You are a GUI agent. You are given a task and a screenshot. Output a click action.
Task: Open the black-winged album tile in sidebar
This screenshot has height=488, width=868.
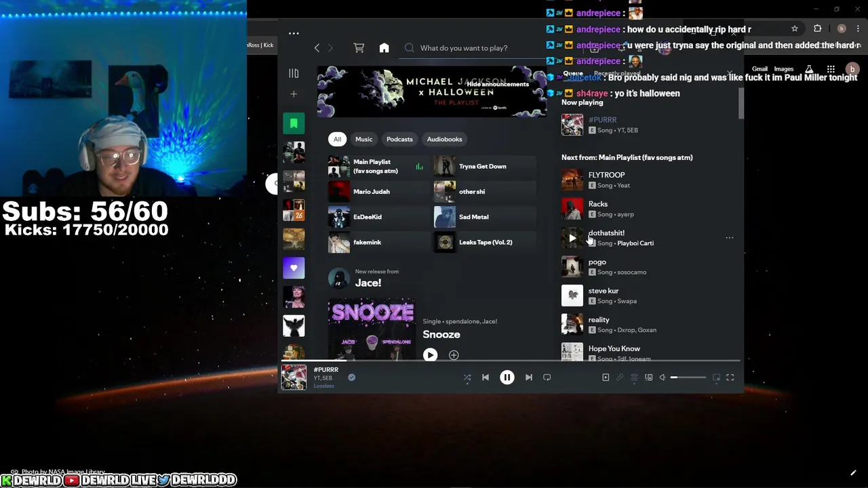click(x=294, y=325)
